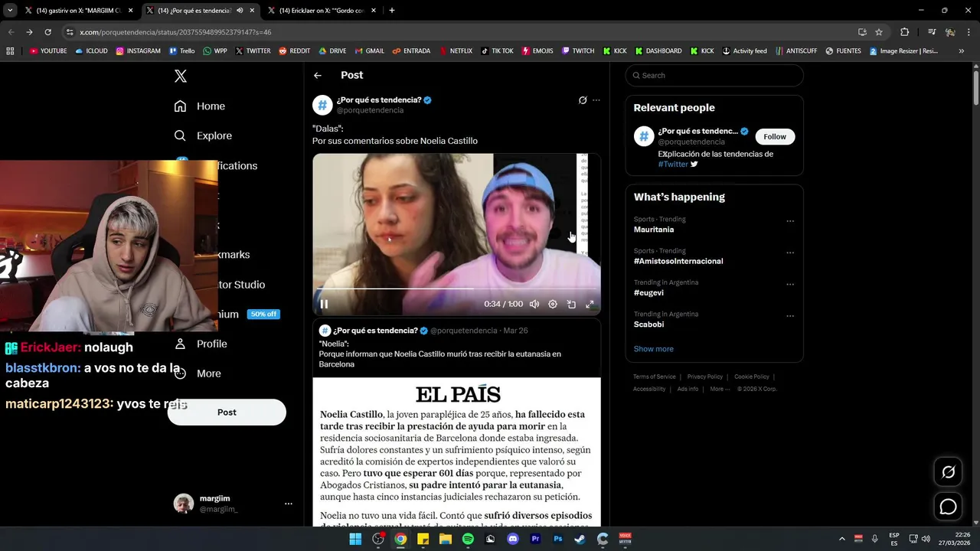Open options for Mauritania trend
The height and width of the screenshot is (551, 980).
coord(790,221)
